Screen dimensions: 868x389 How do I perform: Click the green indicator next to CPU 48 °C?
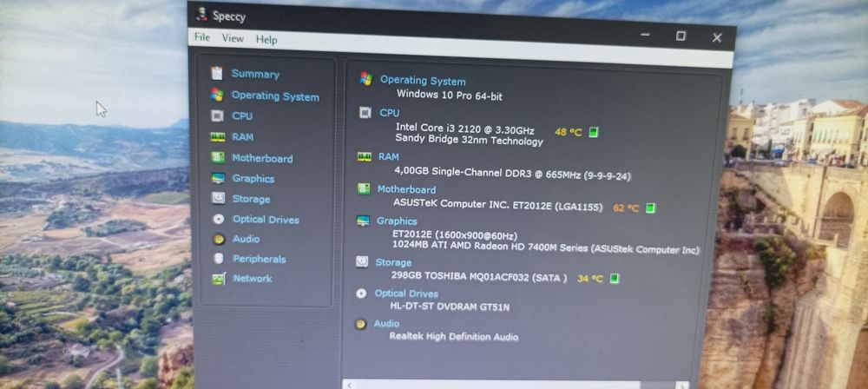click(x=593, y=133)
